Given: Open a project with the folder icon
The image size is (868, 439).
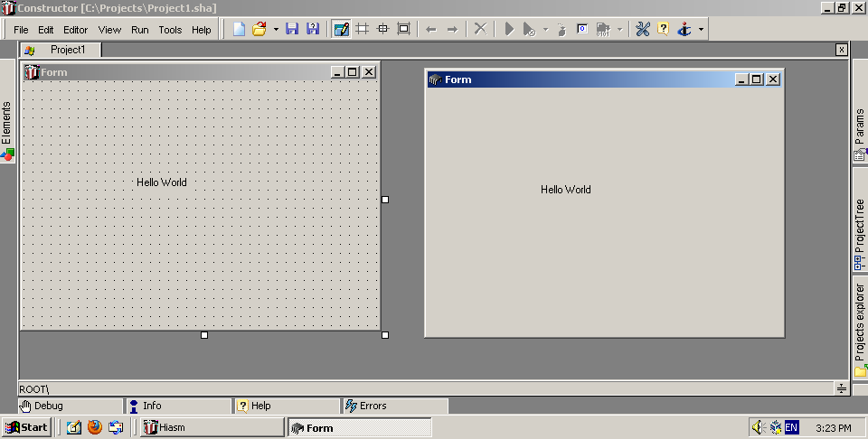Looking at the screenshot, I should (259, 29).
